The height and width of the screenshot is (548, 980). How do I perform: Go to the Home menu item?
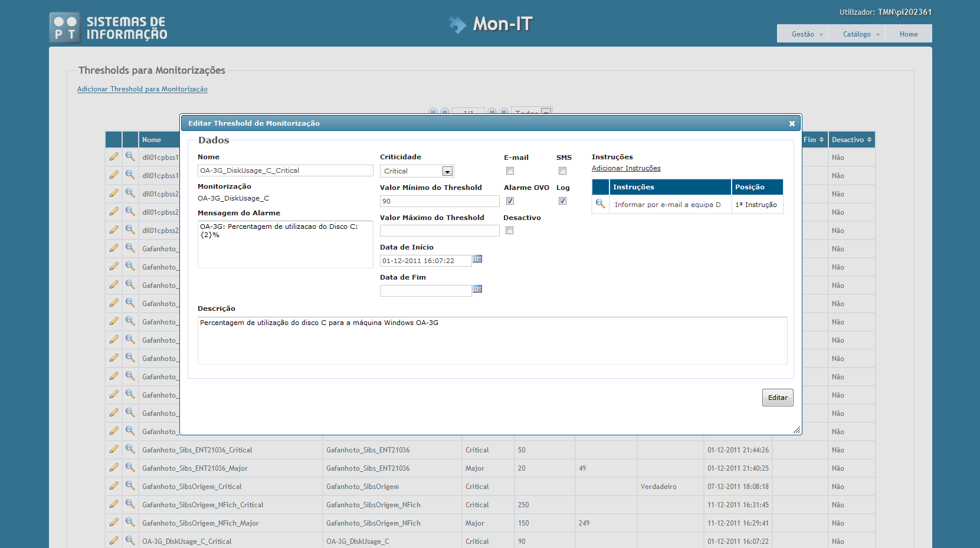pos(909,34)
